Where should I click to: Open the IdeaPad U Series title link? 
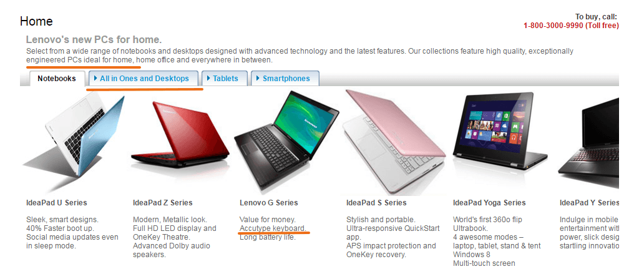(x=57, y=203)
